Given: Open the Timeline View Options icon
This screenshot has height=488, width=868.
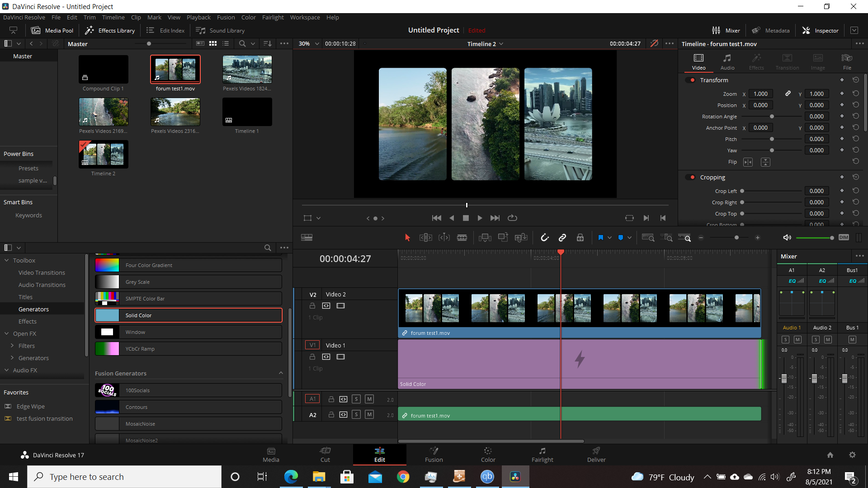Looking at the screenshot, I should 307,238.
